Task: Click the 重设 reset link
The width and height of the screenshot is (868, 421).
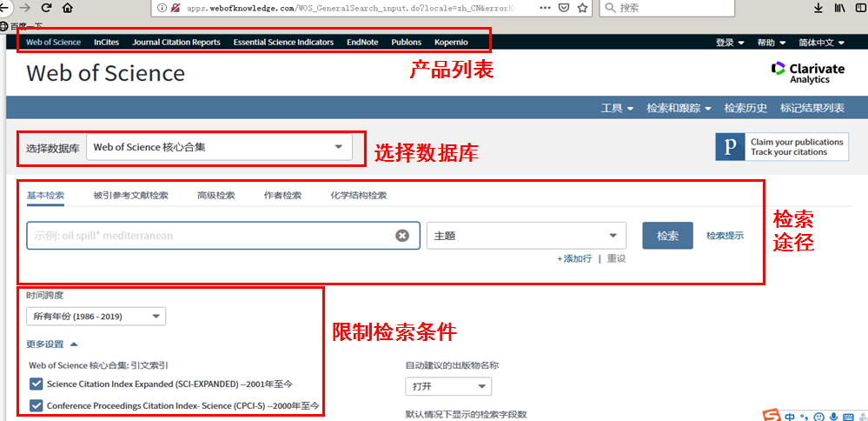Action: 616,258
